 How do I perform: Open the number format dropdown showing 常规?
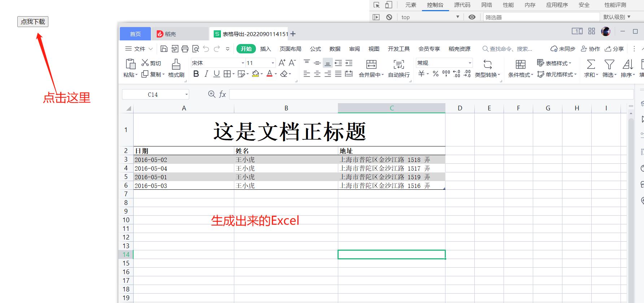(444, 63)
